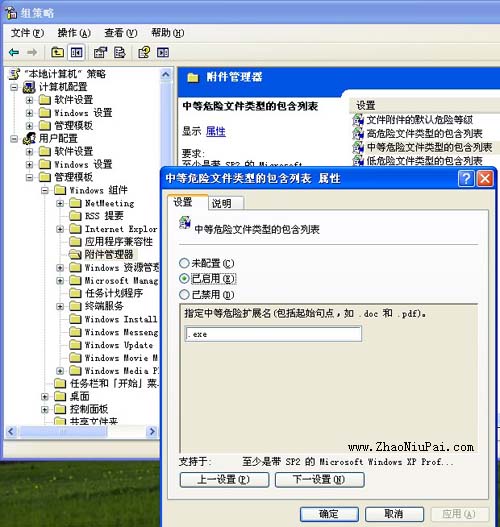500x527 pixels.
Task: Expand the NetMeeting tree node
Action: (60, 203)
